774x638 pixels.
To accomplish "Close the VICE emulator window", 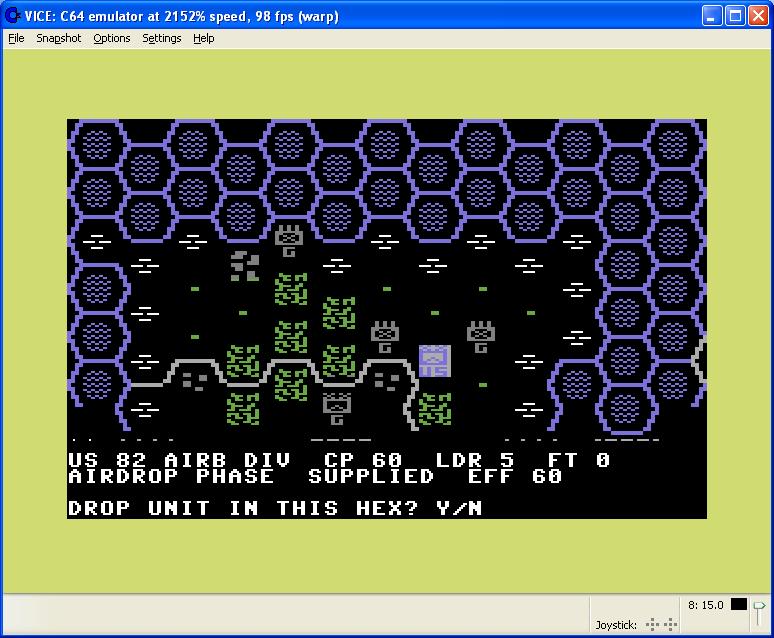I will tap(758, 16).
